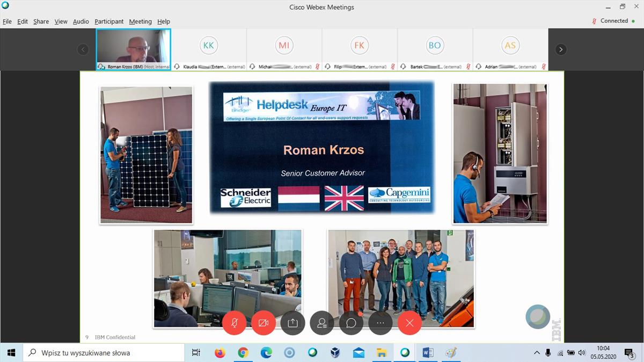The height and width of the screenshot is (362, 644).
Task: Open the Help menu
Action: click(x=164, y=21)
